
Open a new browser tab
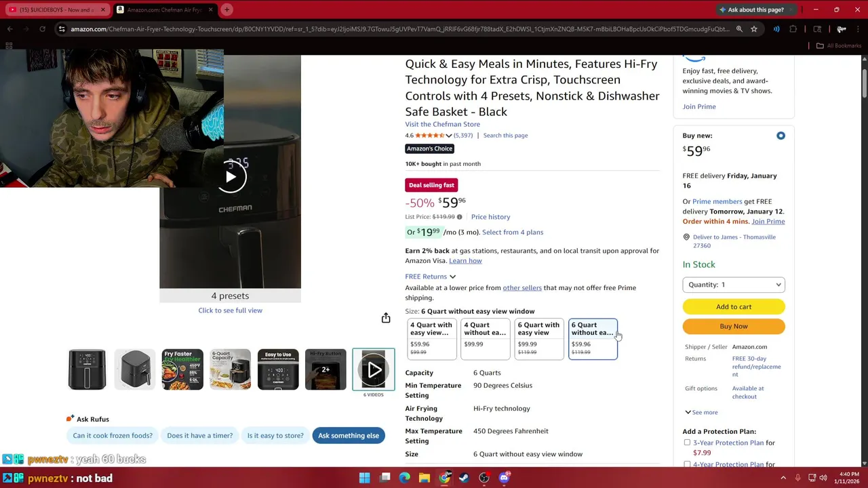227,9
